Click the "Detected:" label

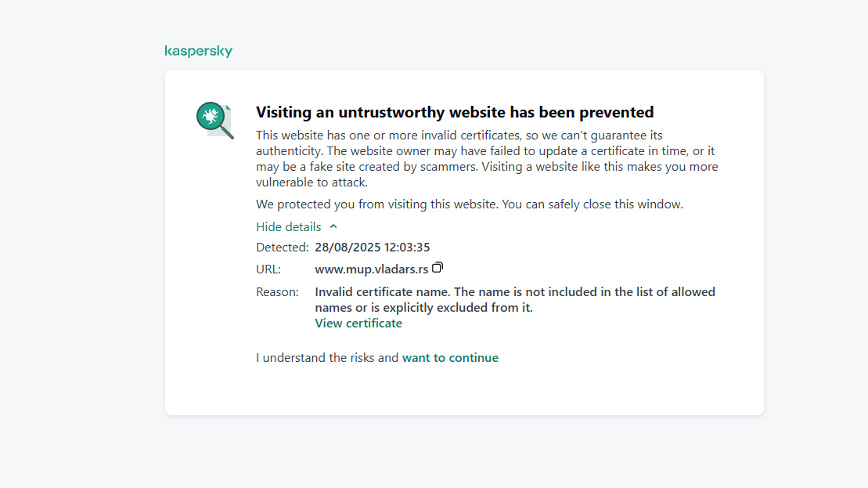[283, 248]
